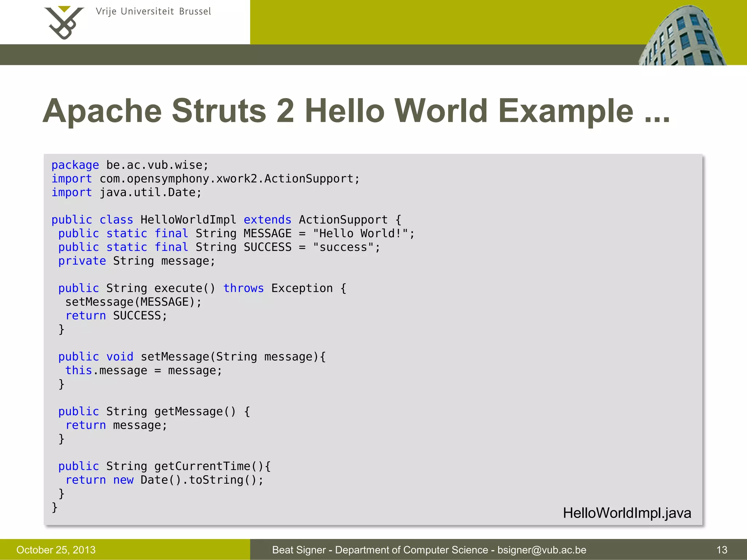The height and width of the screenshot is (560, 747).
Task: Click the 'public String execute() throws Exception {' line
Action: click(202, 288)
